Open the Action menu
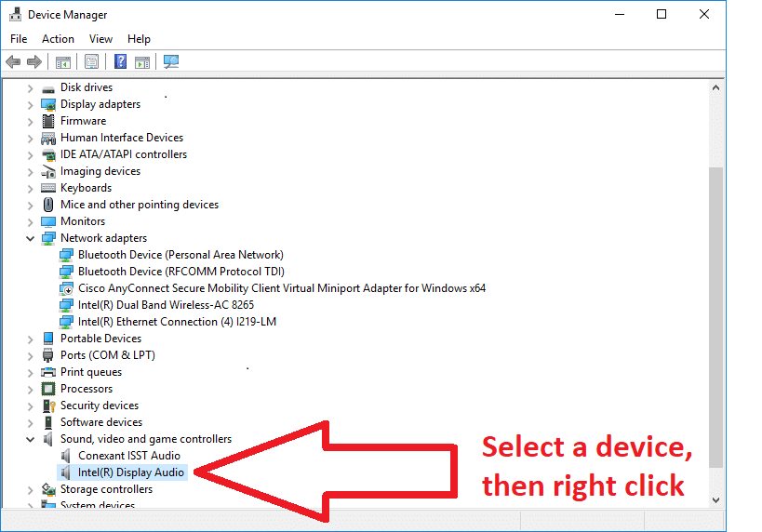The image size is (762, 532). [58, 39]
